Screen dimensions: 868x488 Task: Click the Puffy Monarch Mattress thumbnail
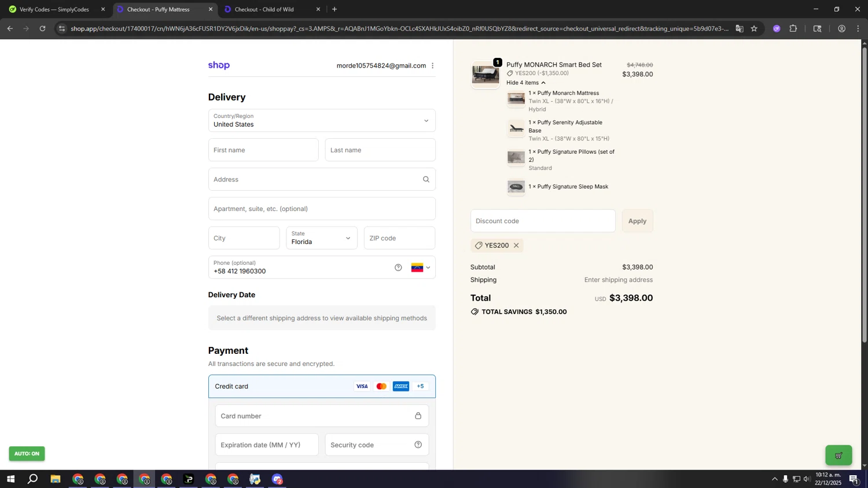[516, 99]
